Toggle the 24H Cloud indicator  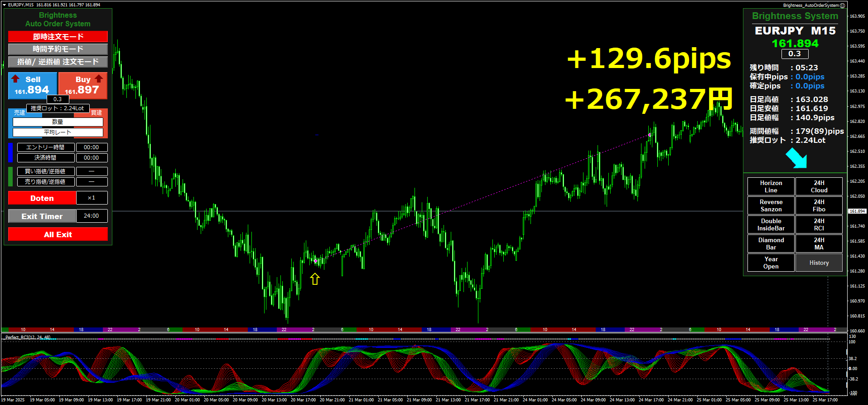pyautogui.click(x=819, y=186)
